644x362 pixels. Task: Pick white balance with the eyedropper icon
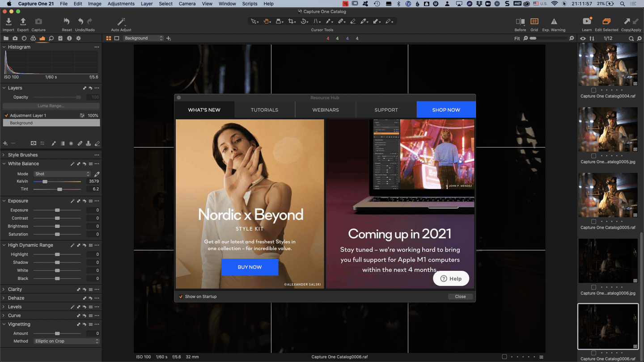click(97, 174)
